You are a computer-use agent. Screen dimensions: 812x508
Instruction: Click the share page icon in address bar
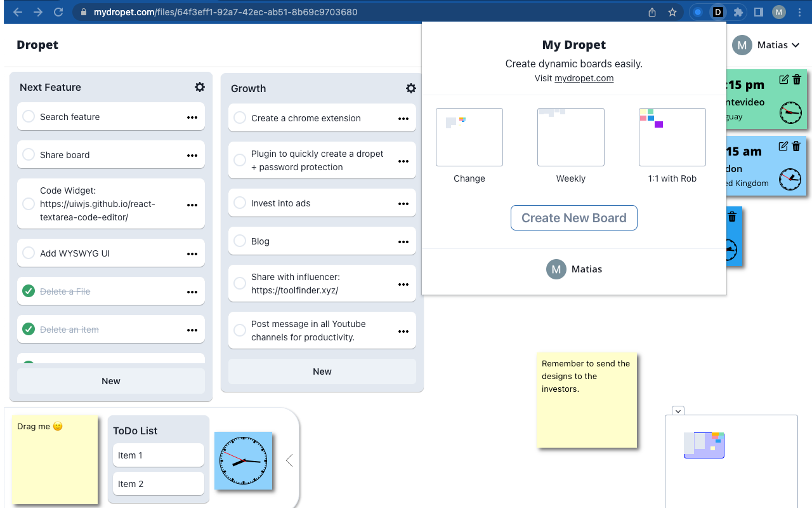(x=652, y=12)
